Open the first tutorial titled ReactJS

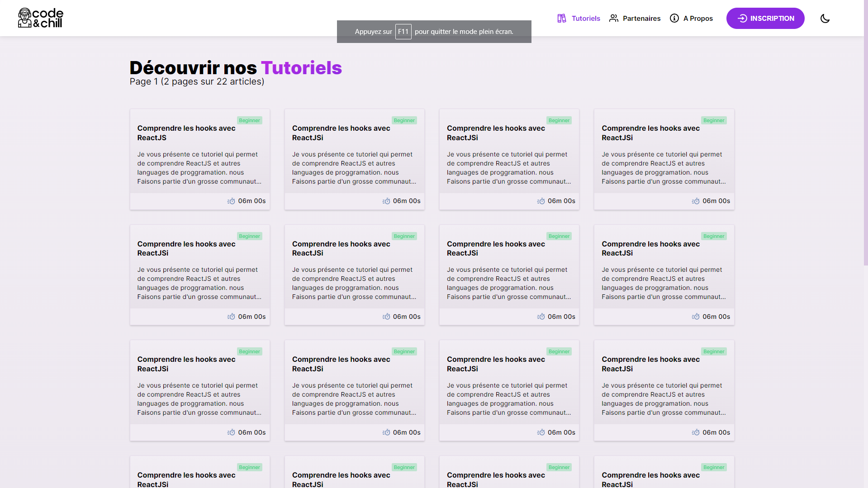point(186,133)
